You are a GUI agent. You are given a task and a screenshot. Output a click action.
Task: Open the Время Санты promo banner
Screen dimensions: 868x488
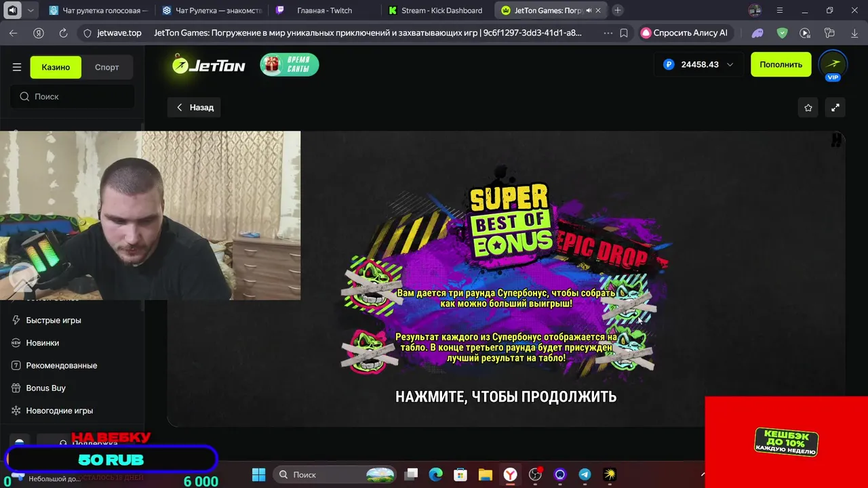[x=290, y=64]
